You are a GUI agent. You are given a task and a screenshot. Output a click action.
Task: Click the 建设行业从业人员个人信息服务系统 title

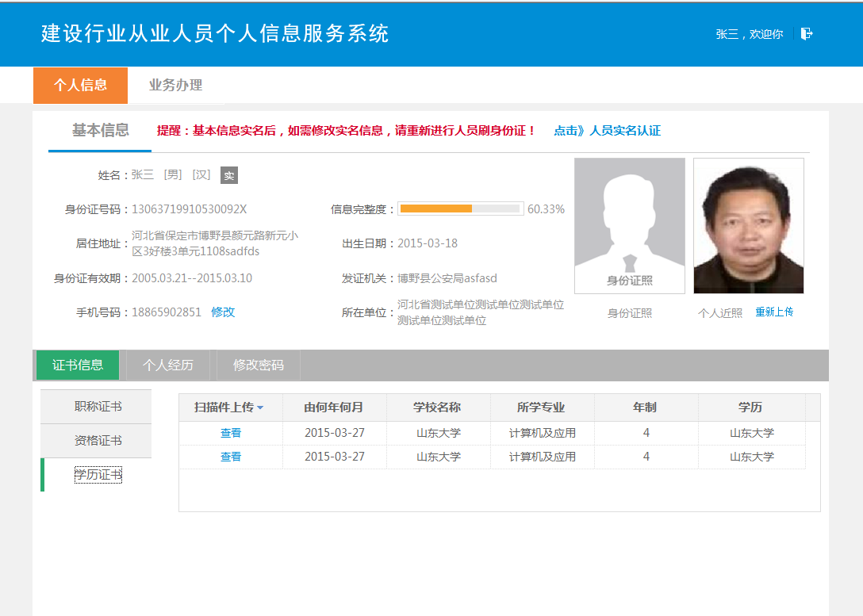215,33
